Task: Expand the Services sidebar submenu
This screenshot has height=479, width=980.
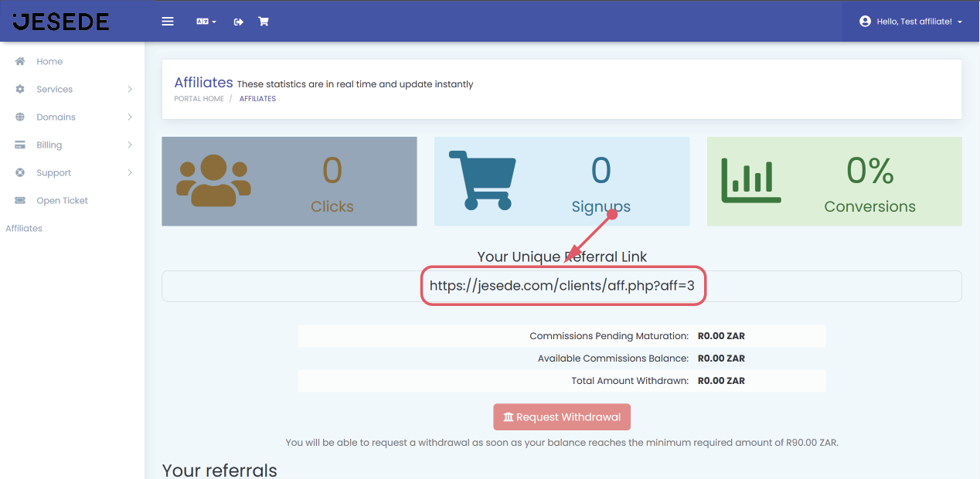Action: point(54,90)
